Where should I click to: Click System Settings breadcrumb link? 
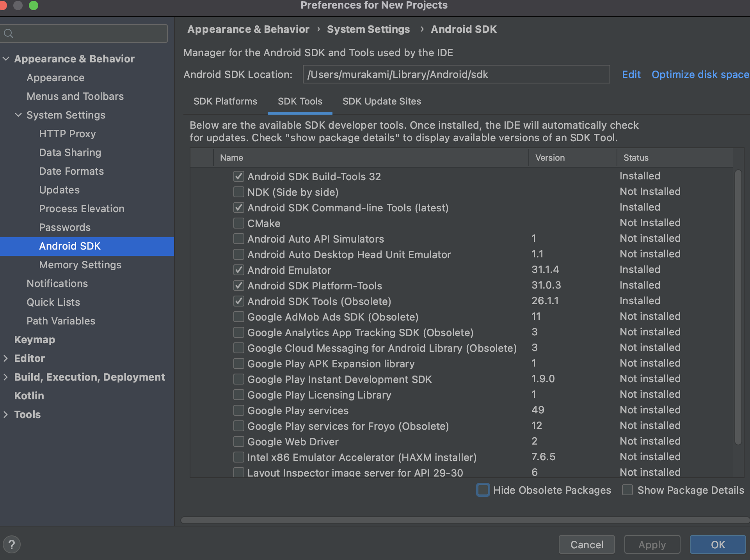click(368, 29)
